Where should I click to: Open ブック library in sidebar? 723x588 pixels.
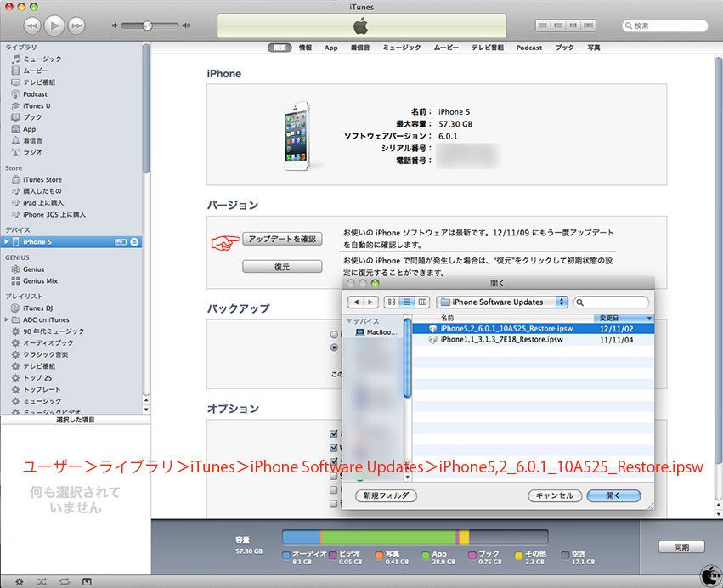click(x=32, y=117)
